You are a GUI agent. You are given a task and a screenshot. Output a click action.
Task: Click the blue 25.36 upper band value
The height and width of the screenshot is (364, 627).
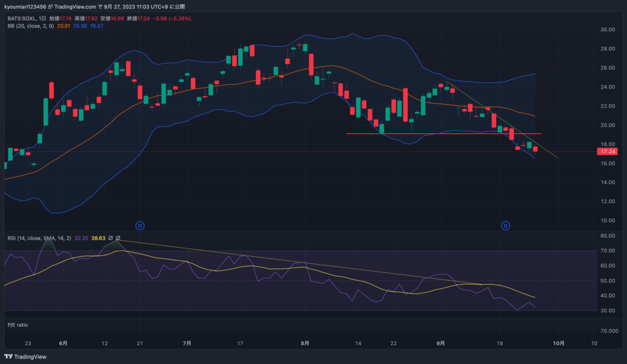pos(80,26)
